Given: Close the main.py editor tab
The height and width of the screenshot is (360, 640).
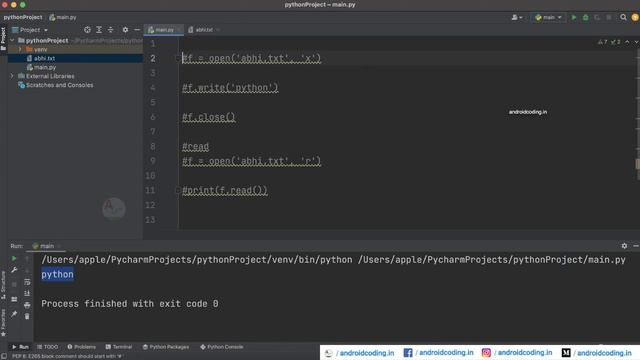Looking at the screenshot, I should 179,30.
